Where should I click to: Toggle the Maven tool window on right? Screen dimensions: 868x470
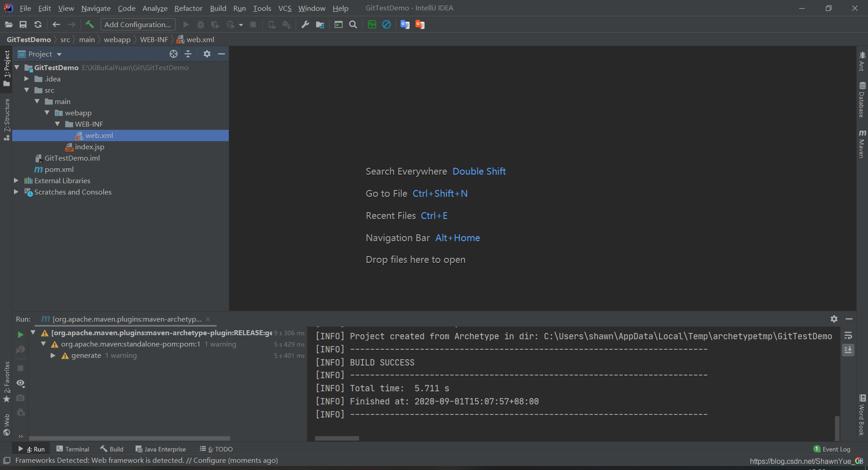862,144
